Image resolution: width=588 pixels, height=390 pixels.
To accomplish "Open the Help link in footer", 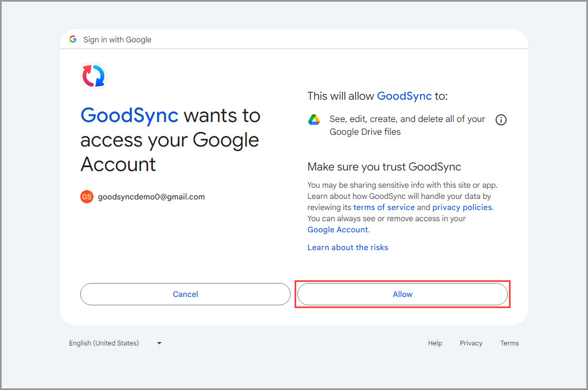I will click(x=435, y=343).
